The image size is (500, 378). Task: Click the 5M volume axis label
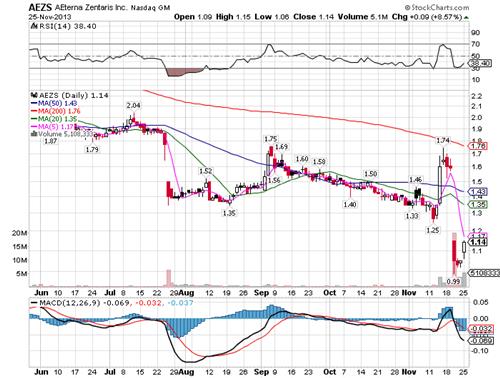pyautogui.click(x=21, y=274)
